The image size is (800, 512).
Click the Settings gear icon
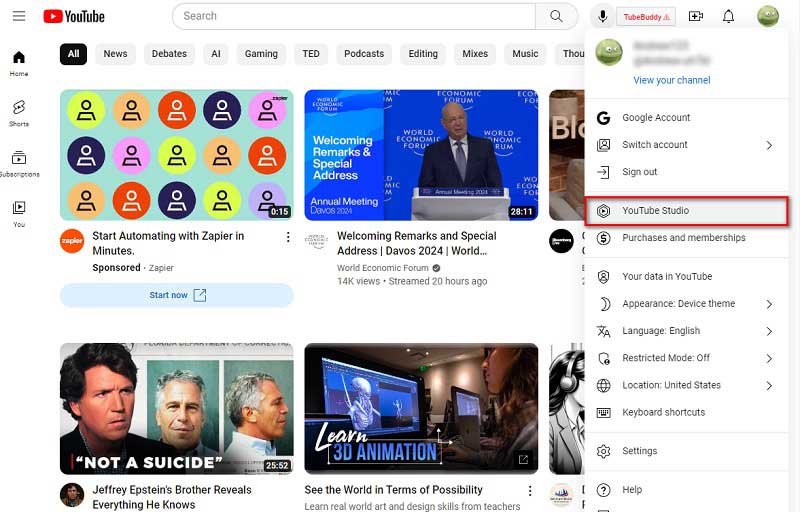point(604,451)
